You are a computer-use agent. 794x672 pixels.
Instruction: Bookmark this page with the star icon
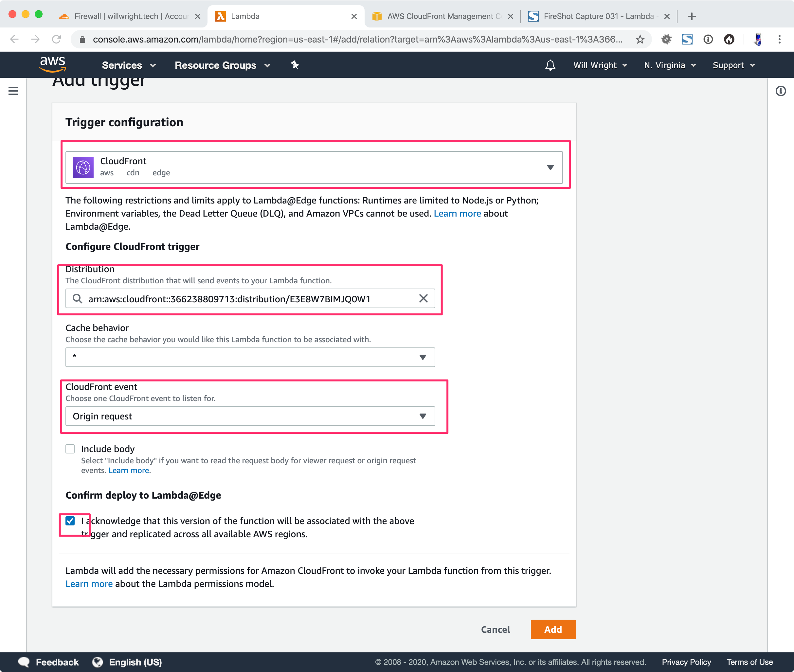pyautogui.click(x=640, y=39)
